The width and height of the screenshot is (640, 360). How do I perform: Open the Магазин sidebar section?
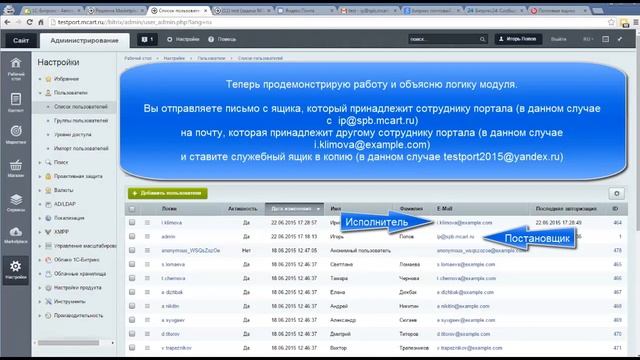click(x=16, y=168)
